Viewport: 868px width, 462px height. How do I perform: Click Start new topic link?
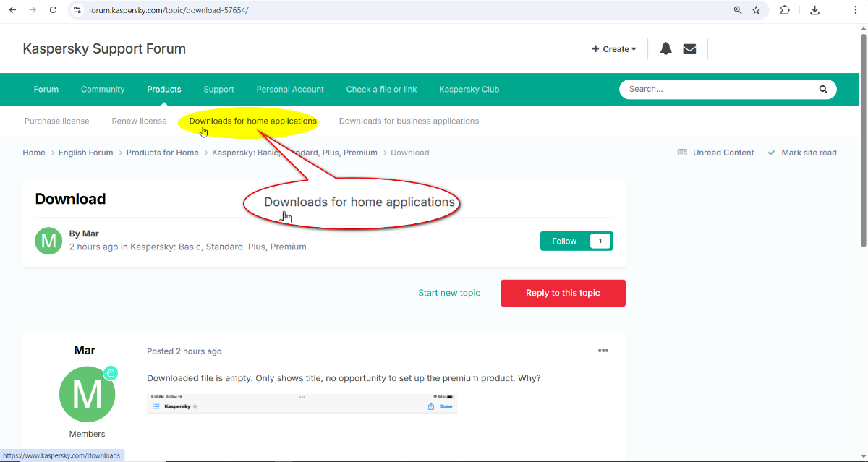pos(449,293)
